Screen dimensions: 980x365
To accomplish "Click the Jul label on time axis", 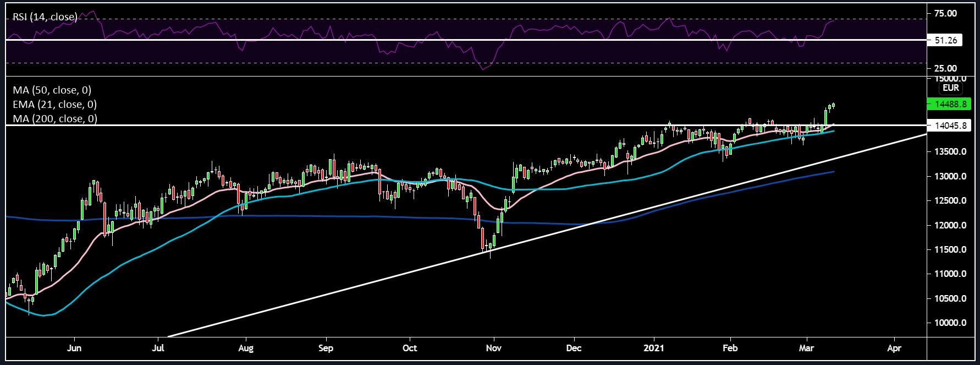I will tap(158, 348).
